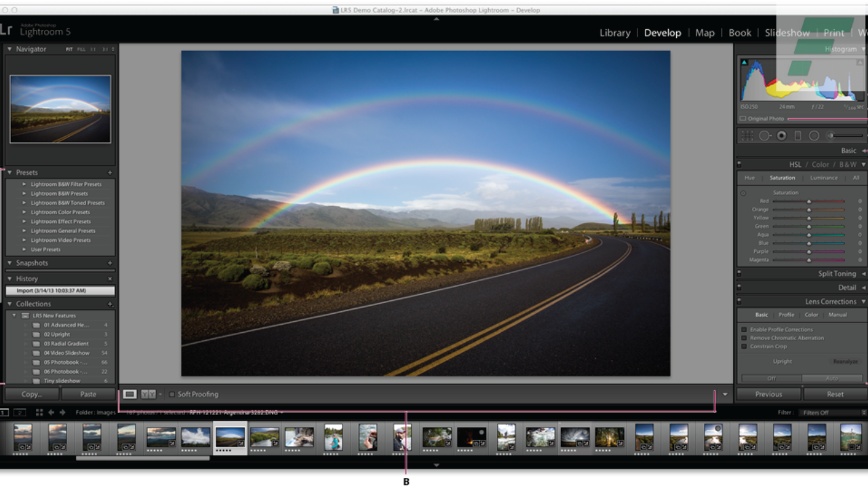
Task: Toggle shadow clipping indicator in histogram
Action: pyautogui.click(x=744, y=63)
